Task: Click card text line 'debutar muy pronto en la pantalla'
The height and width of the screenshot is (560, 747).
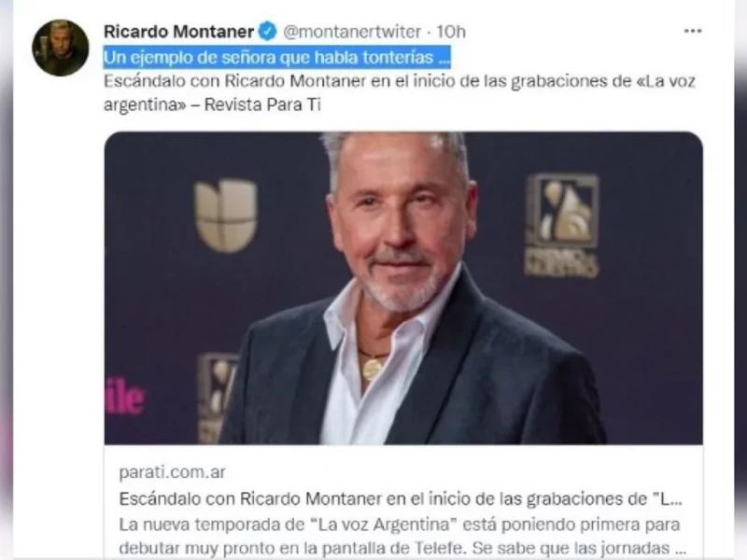Action: tap(402, 548)
